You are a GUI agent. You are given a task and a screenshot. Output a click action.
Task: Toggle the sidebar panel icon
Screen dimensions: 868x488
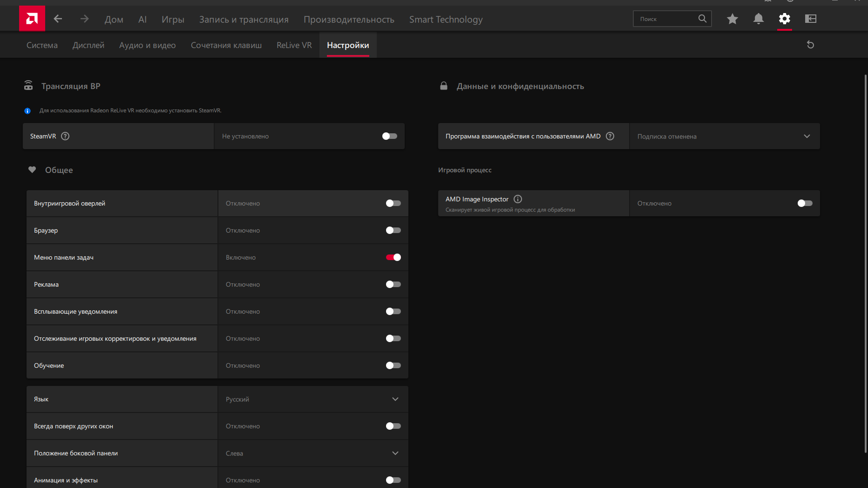click(x=811, y=19)
